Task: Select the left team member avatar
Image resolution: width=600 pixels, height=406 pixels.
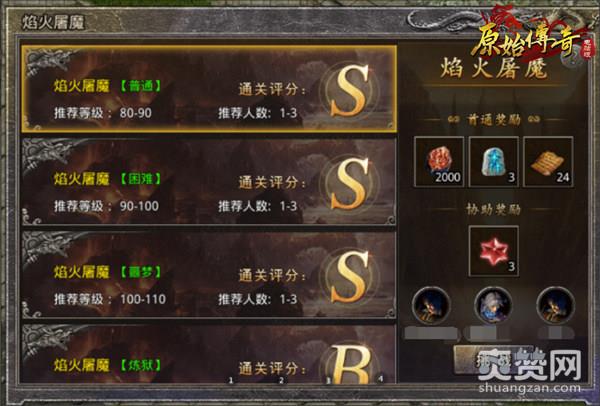Action: pyautogui.click(x=431, y=305)
